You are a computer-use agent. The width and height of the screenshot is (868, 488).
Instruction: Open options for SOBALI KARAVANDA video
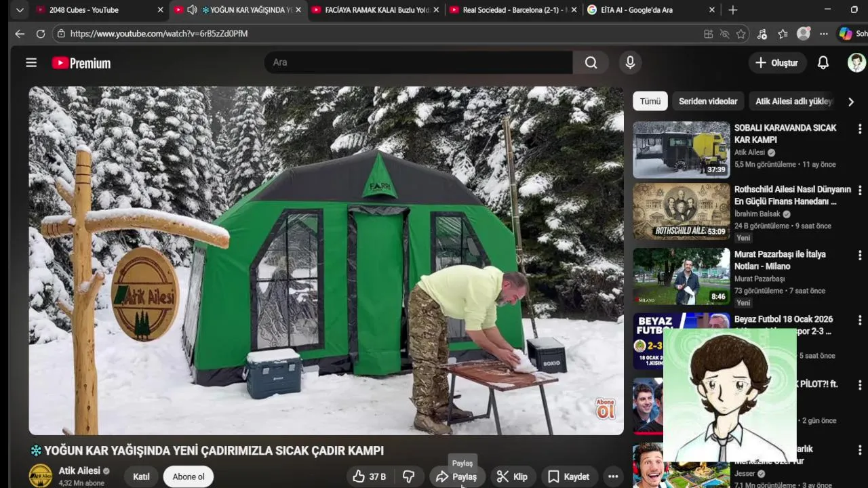click(860, 129)
